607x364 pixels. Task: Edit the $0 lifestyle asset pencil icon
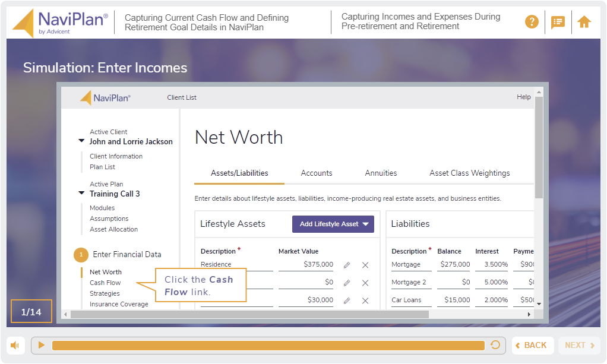coord(347,283)
